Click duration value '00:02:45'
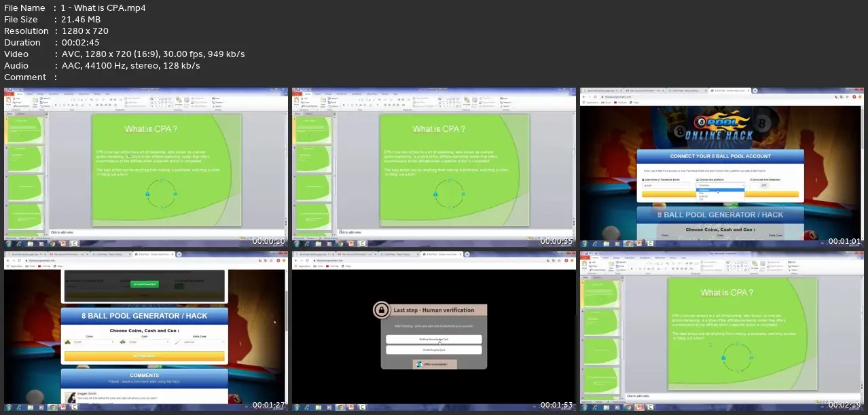Viewport: 868px width, 415px height. [81, 43]
